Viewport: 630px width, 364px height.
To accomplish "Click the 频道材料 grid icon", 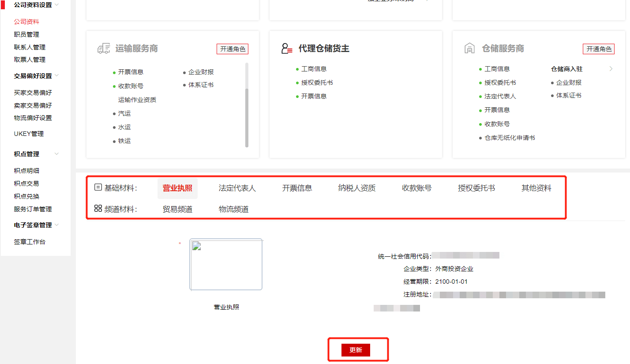I will pyautogui.click(x=98, y=208).
